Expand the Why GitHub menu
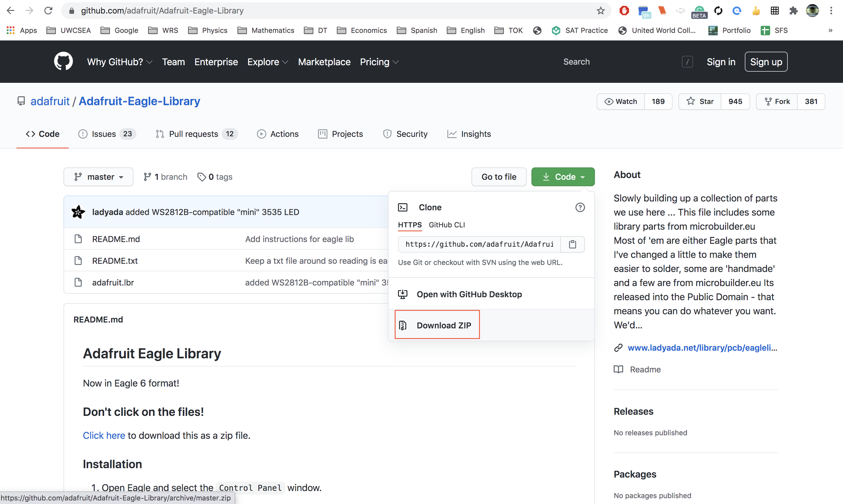 click(119, 62)
